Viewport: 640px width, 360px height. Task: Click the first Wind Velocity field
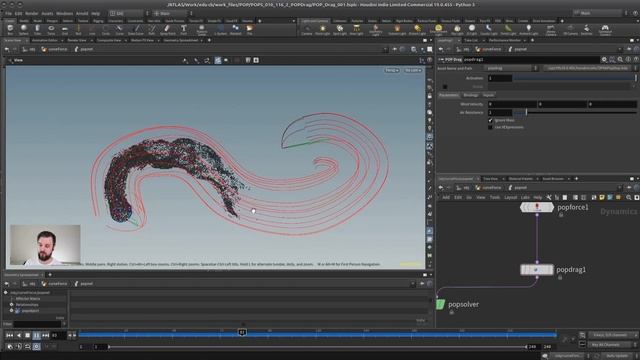(x=512, y=104)
